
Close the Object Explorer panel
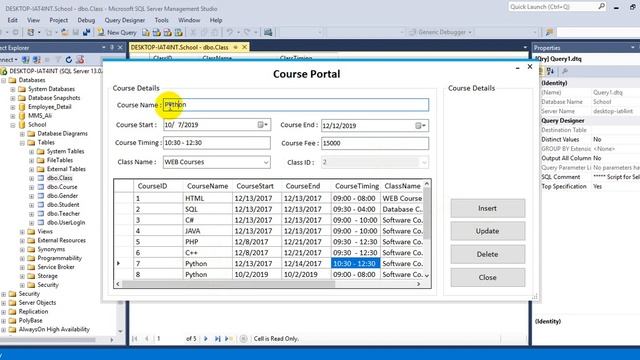120,47
